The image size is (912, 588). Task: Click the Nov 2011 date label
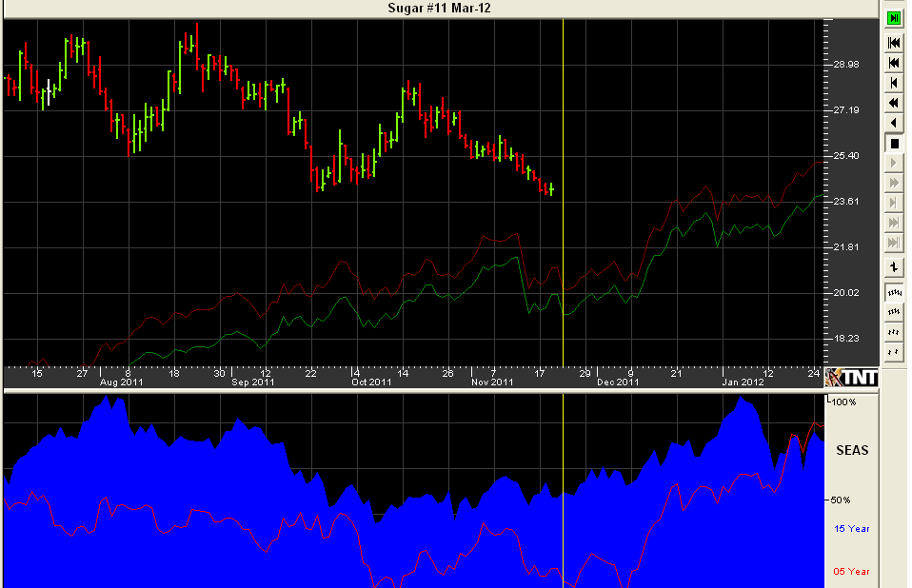click(x=492, y=382)
